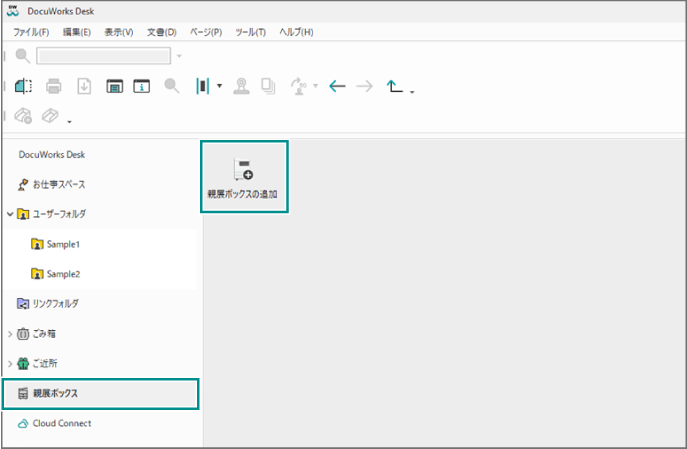Click the magnifier icon in second toolbar row
The width and height of the screenshot is (687, 449).
[x=172, y=86]
